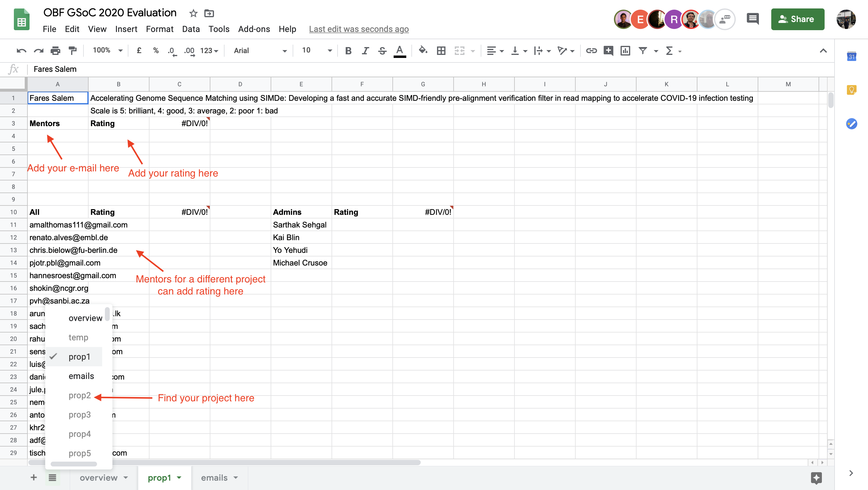Open comment history icon

coord(753,19)
